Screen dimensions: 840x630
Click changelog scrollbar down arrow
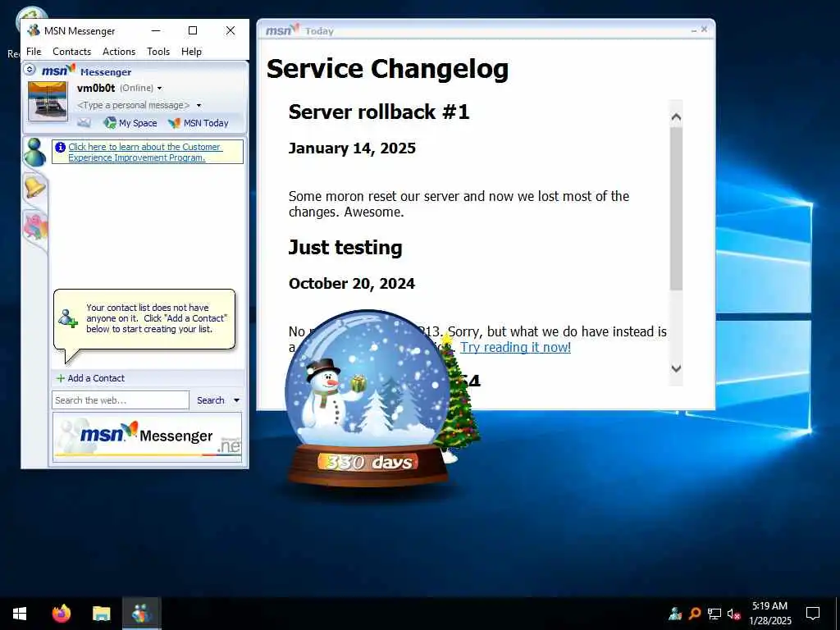pos(676,368)
